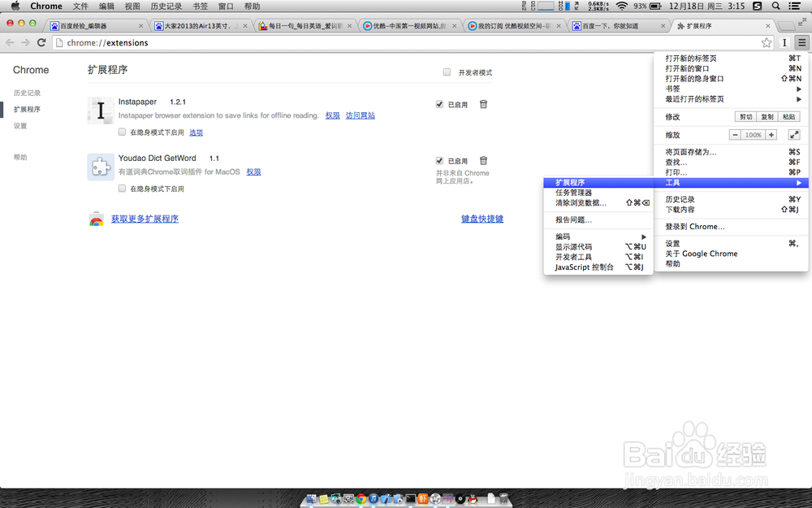The width and height of the screenshot is (812, 508).
Task: Open the 历史记录 menu in the menu bar
Action: click(166, 6)
